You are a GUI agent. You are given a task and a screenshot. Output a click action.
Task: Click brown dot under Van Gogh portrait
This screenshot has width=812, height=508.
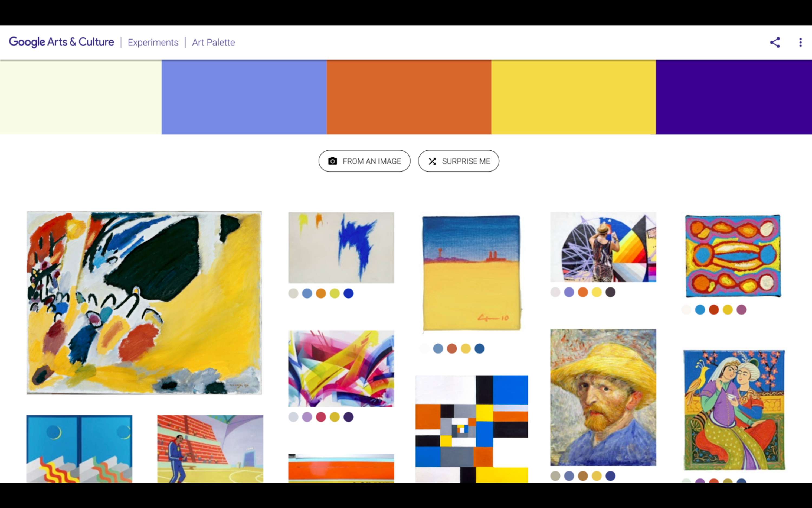click(583, 476)
